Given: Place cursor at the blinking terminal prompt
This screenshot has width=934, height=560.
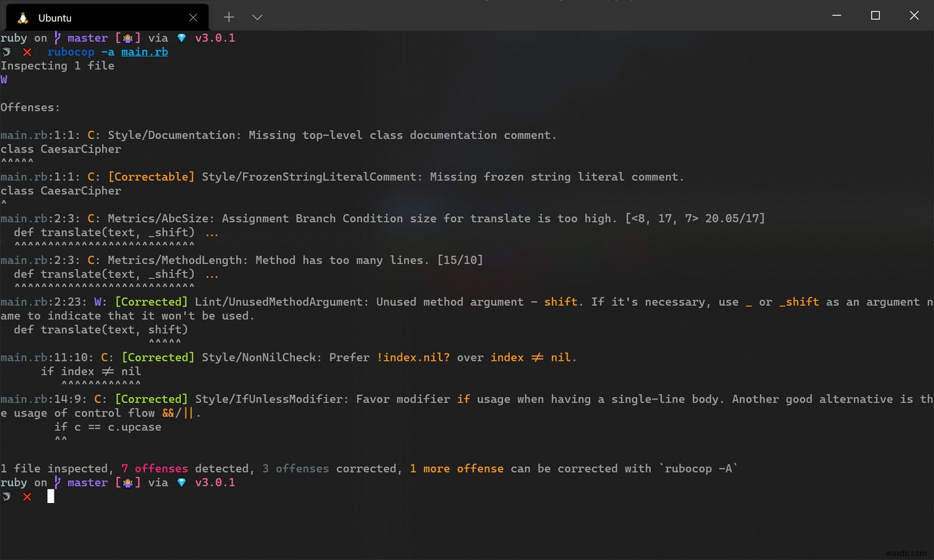Looking at the screenshot, I should coord(50,496).
